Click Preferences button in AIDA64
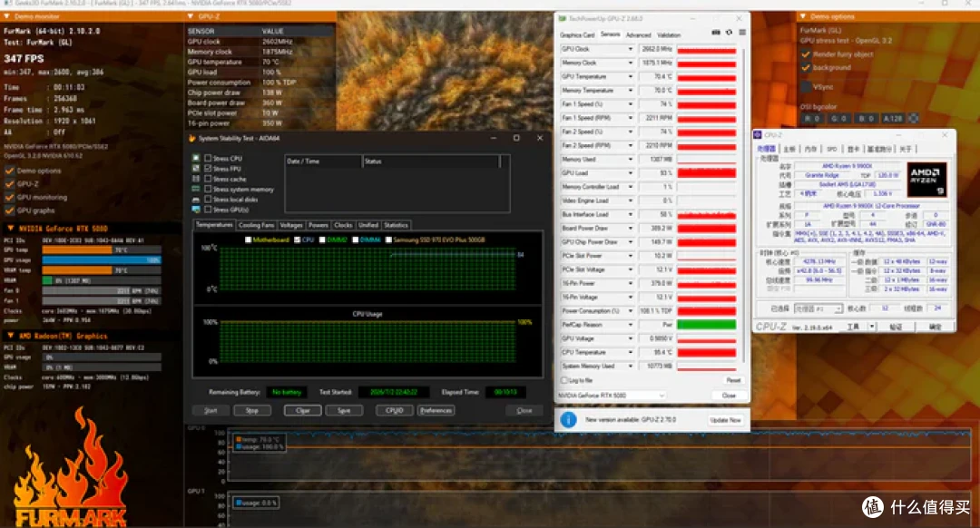The width and height of the screenshot is (980, 528). tap(436, 411)
